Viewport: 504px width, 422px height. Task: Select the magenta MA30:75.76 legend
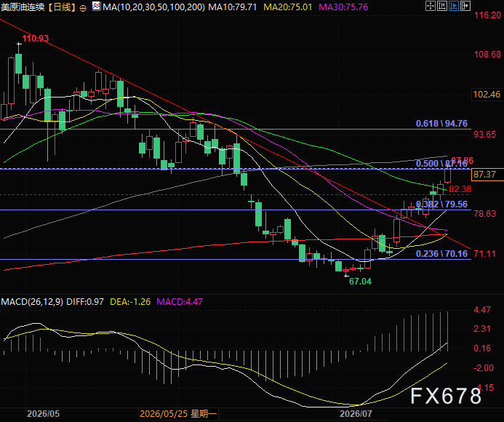(x=343, y=7)
